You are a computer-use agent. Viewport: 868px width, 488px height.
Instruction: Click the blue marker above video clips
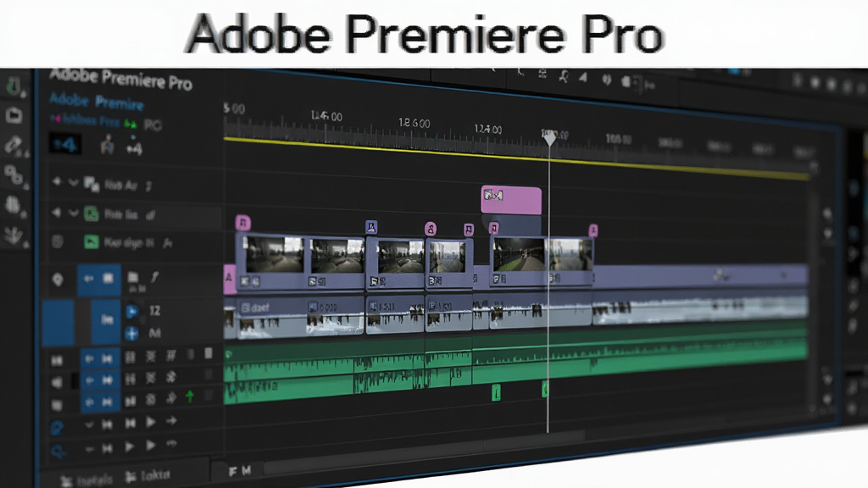(371, 227)
